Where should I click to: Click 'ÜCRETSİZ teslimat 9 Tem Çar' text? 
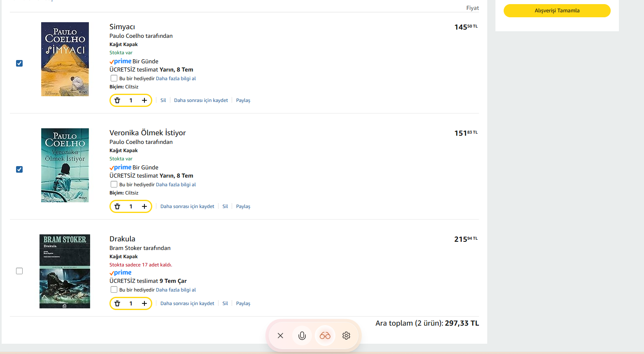pyautogui.click(x=148, y=281)
